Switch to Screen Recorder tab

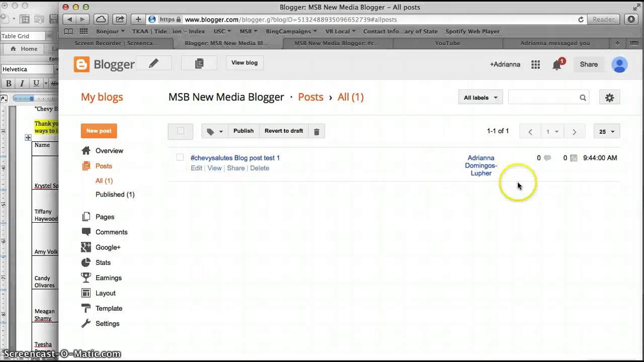coord(116,43)
